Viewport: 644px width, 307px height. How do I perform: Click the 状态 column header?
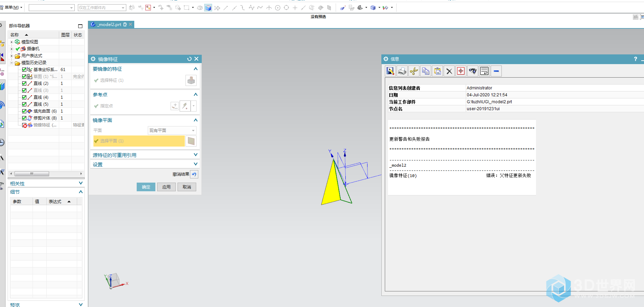pos(78,35)
